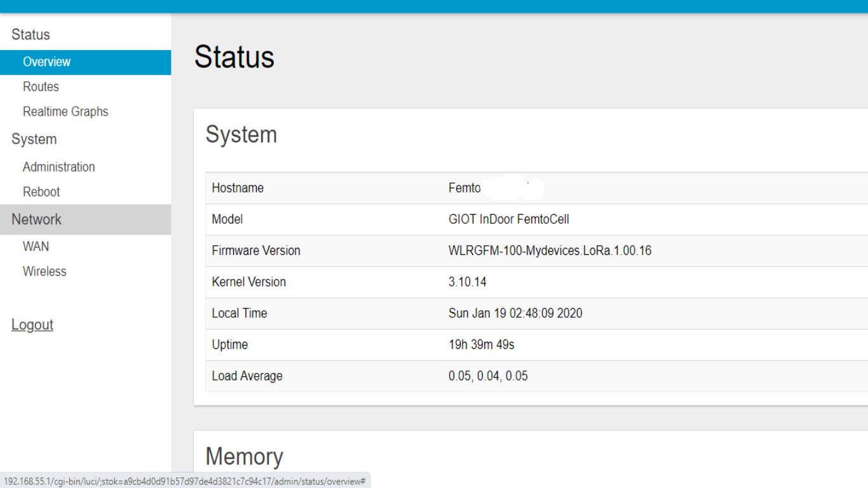Select the time Sun Jan 19 02:48:09 2020
The image size is (868, 488).
click(x=515, y=313)
